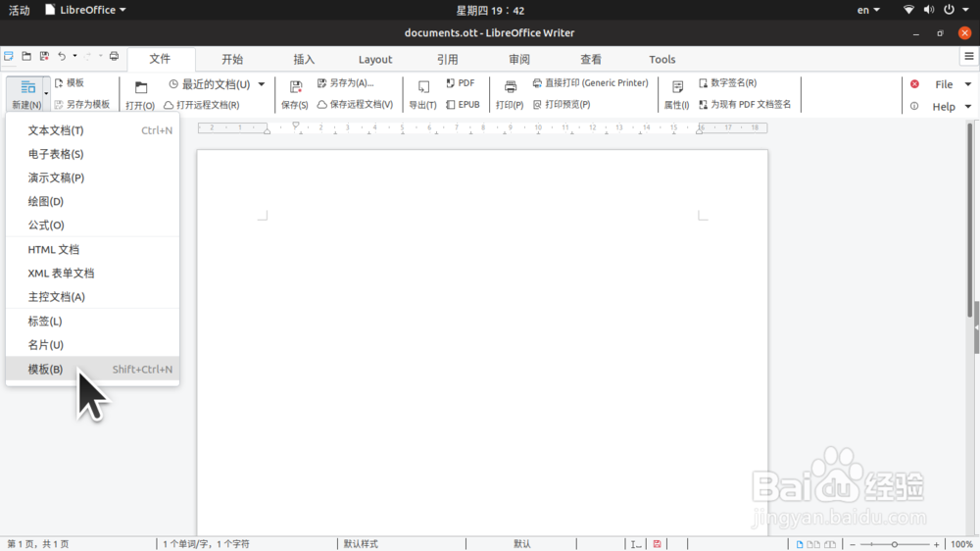This screenshot has height=551, width=980.
Task: Choose 主控文档(A) from new menu
Action: pos(92,297)
